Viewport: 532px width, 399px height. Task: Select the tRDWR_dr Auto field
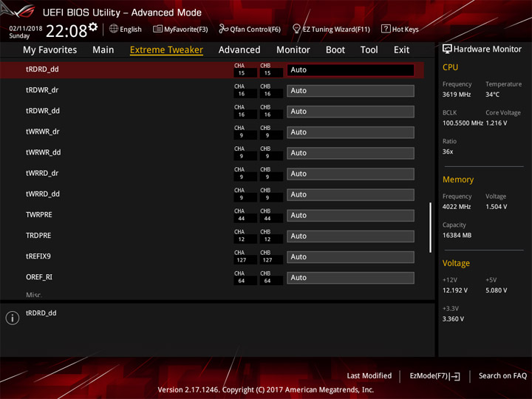350,91
